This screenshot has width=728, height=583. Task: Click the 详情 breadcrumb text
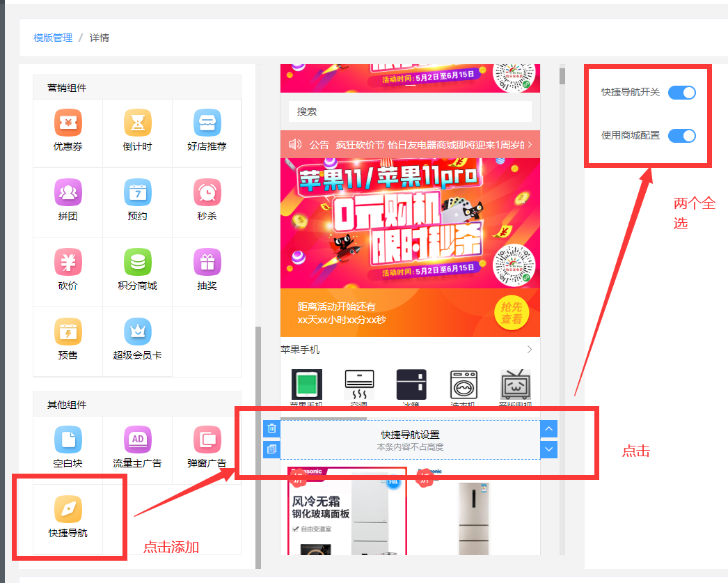pos(100,38)
